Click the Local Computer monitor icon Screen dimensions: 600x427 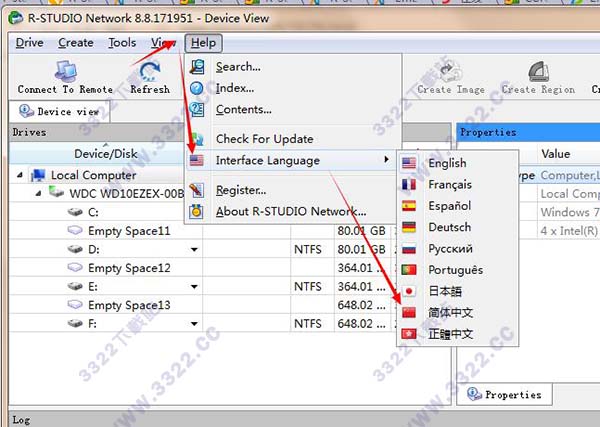(38, 175)
